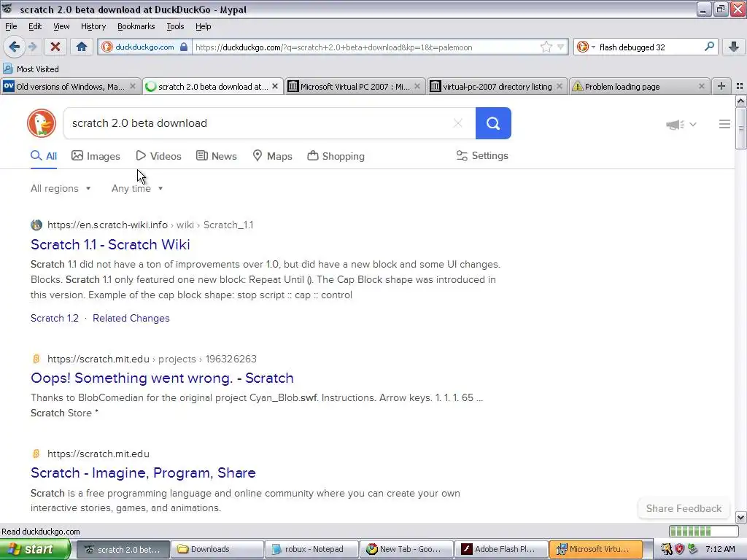Click the padlock site identity icon

point(184,47)
